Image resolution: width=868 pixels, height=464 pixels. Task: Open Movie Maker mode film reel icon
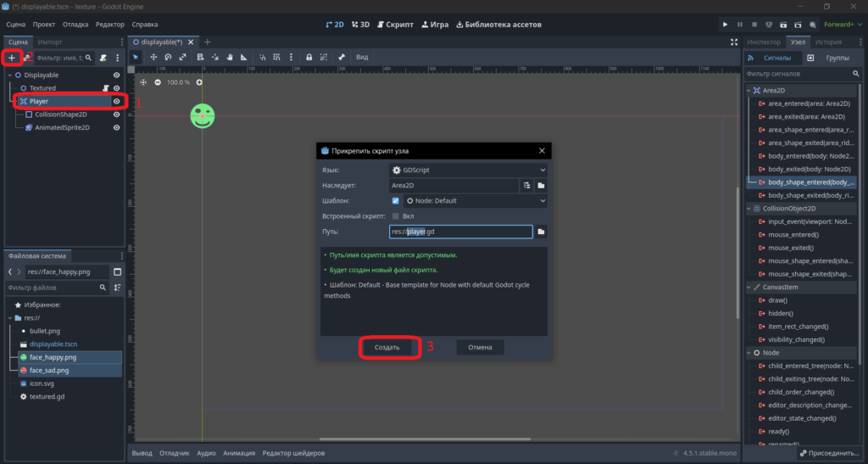click(812, 25)
